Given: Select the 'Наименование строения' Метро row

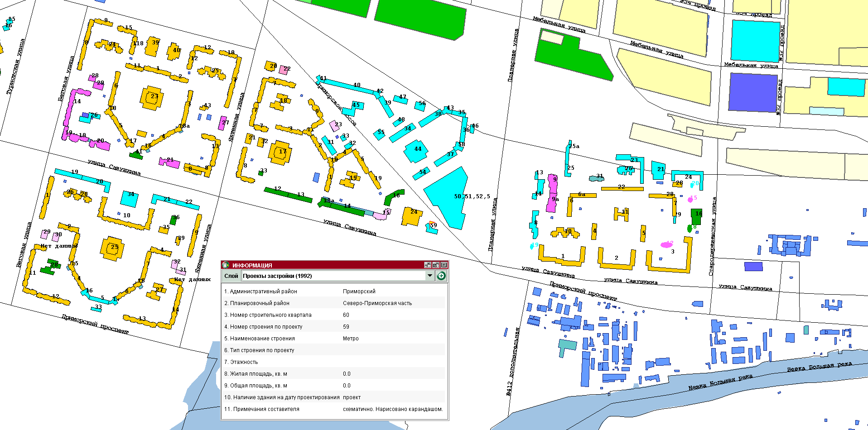Looking at the screenshot, I should (x=334, y=339).
